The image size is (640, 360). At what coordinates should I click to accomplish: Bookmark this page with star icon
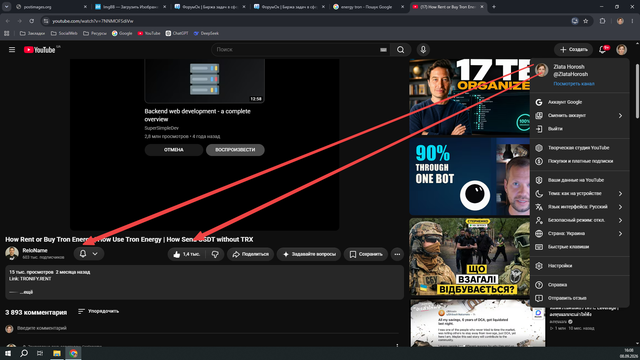pyautogui.click(x=586, y=21)
